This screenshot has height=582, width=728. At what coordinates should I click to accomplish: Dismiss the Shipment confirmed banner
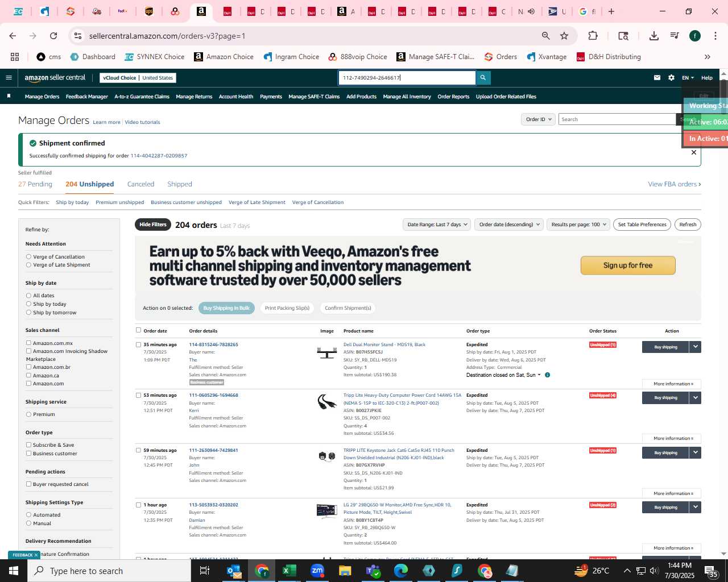[693, 152]
